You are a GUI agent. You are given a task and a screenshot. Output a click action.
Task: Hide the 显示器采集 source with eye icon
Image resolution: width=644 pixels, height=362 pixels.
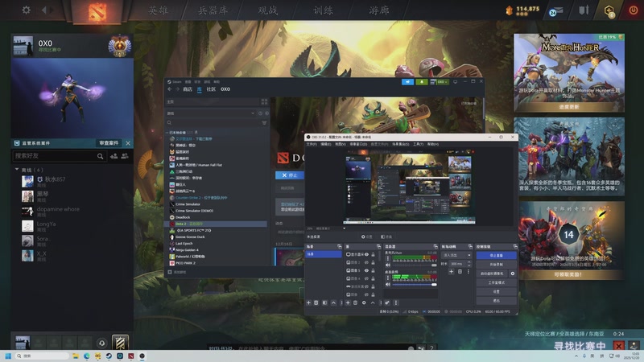tap(366, 254)
